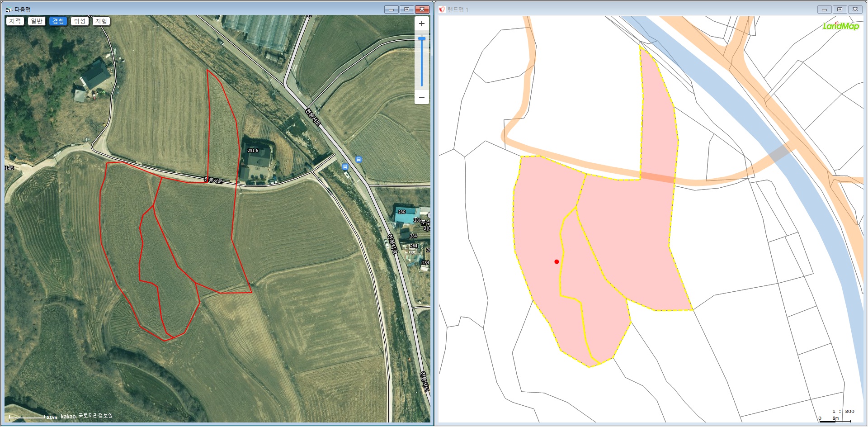
Task: Switch map view to 일반 (general)
Action: coord(37,21)
